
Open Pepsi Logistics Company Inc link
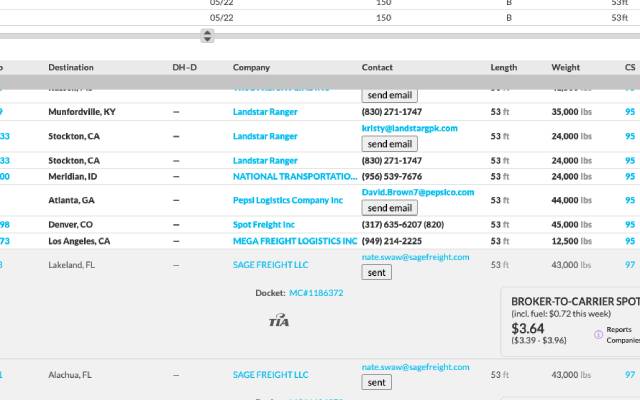click(x=288, y=200)
